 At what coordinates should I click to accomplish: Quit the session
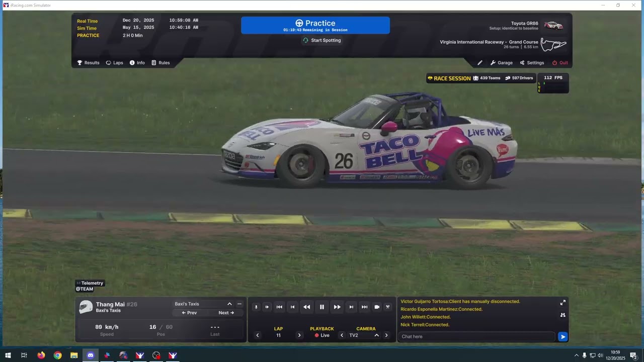pos(560,63)
